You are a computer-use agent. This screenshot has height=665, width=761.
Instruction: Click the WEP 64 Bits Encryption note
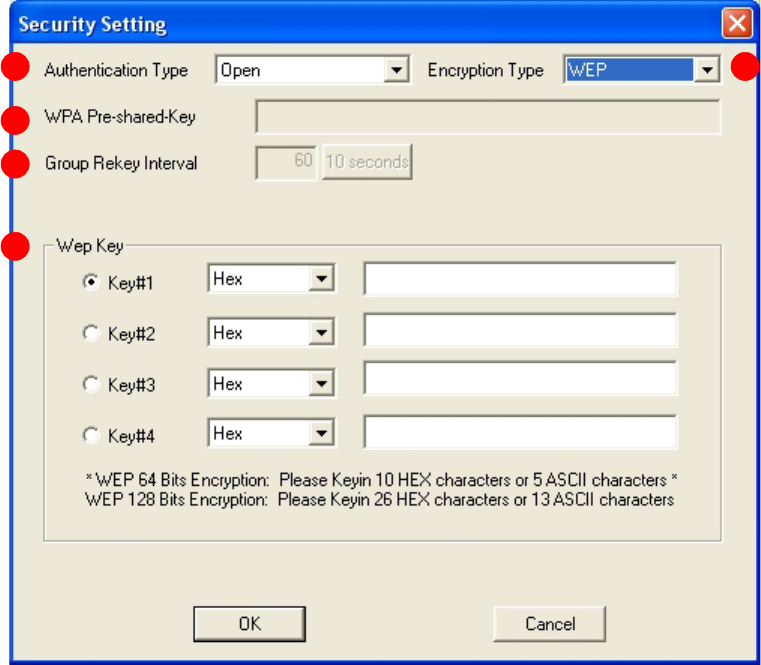tap(381, 480)
